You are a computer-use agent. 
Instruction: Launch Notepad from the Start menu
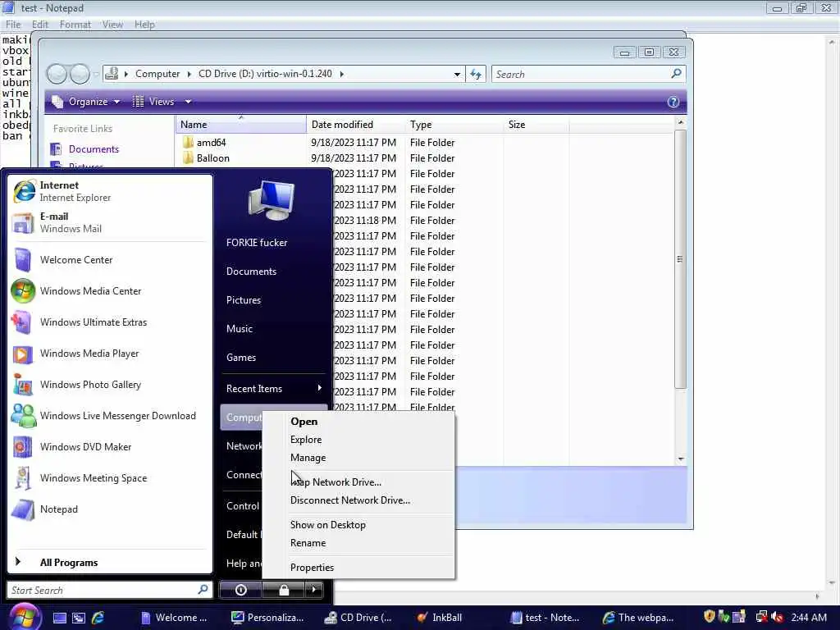(x=109, y=509)
